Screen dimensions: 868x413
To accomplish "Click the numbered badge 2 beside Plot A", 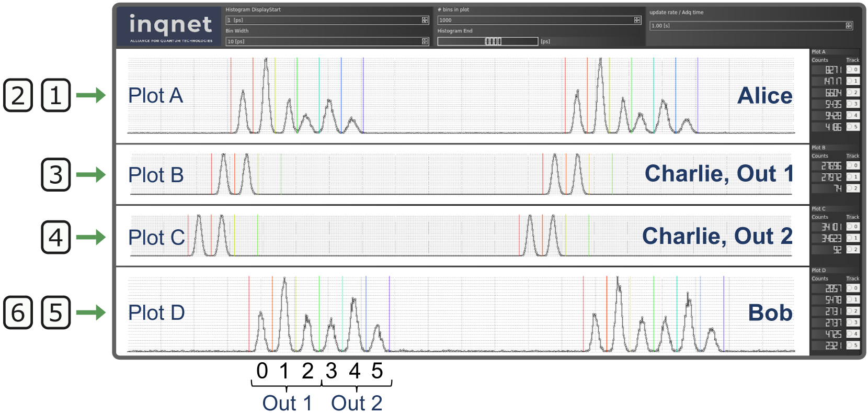I will tap(18, 95).
